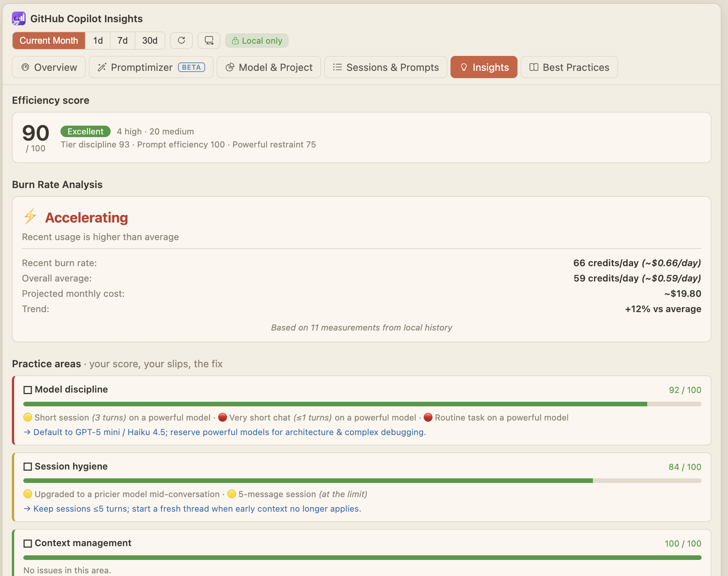Select the Insights tab
The image size is (728, 576).
coord(484,67)
